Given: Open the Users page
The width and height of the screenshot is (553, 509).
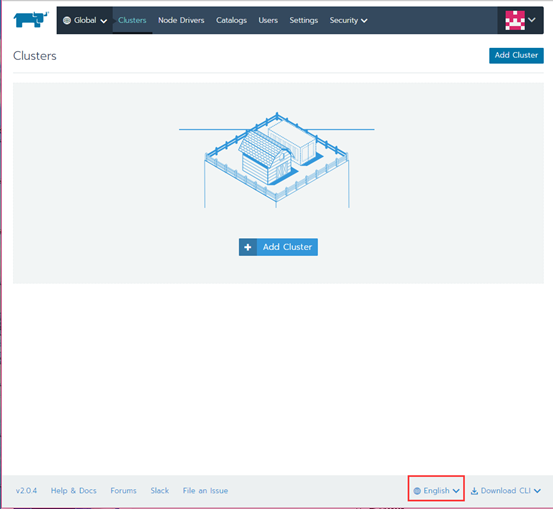Looking at the screenshot, I should click(x=268, y=20).
